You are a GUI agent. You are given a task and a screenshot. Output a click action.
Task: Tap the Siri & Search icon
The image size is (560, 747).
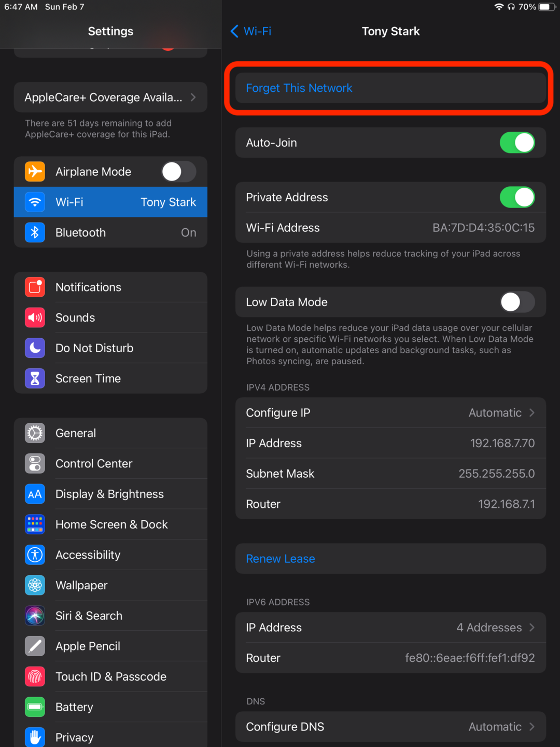click(35, 616)
